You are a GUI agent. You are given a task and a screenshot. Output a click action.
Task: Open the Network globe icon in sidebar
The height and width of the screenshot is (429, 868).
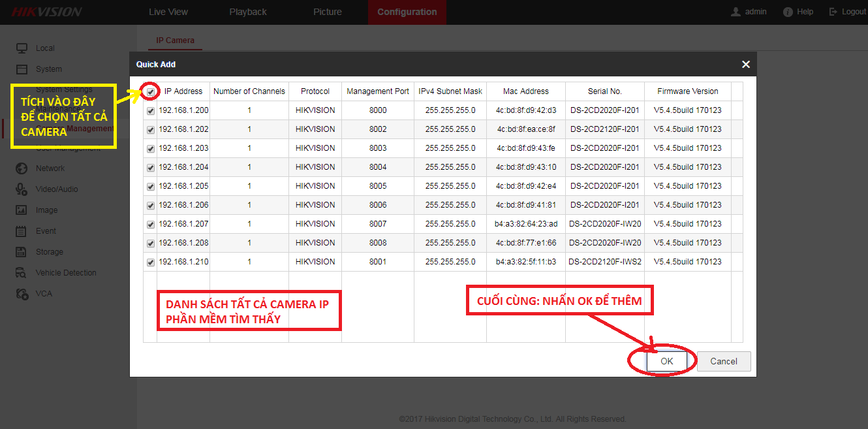coord(22,168)
